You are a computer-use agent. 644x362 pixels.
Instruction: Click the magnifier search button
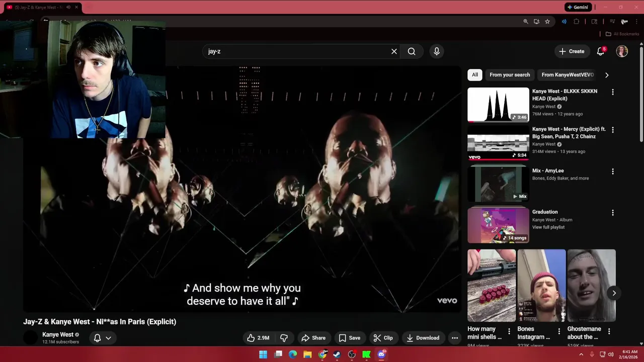(x=412, y=51)
